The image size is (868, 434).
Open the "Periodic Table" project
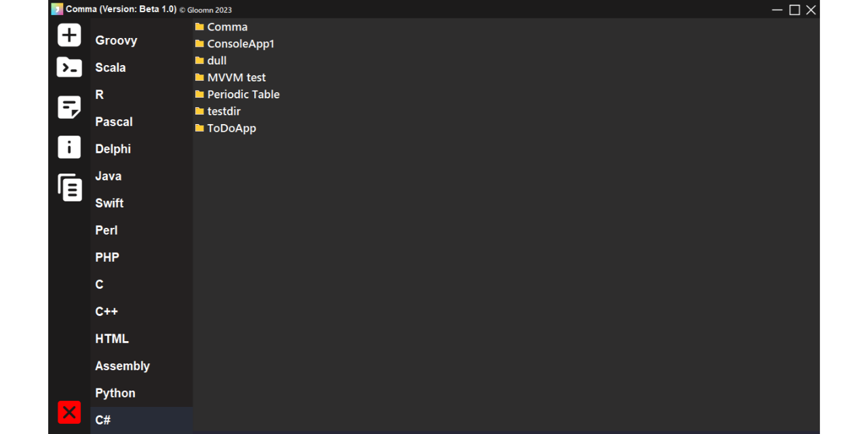coord(243,94)
